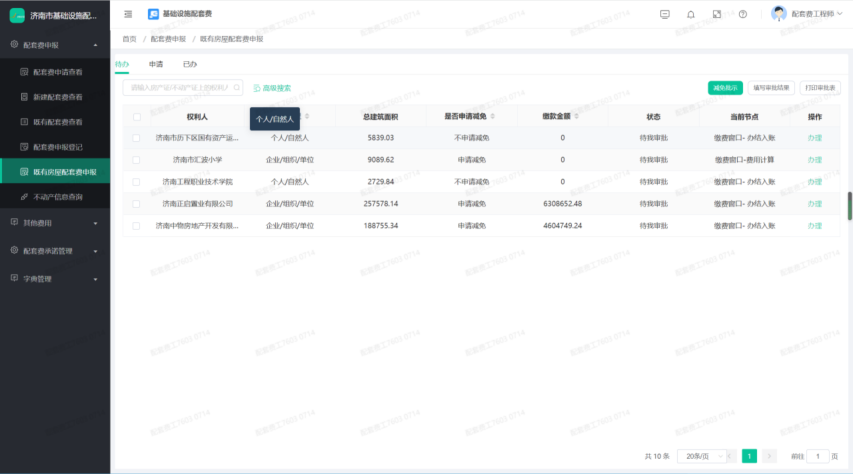Open the notification bell icon

coord(691,14)
